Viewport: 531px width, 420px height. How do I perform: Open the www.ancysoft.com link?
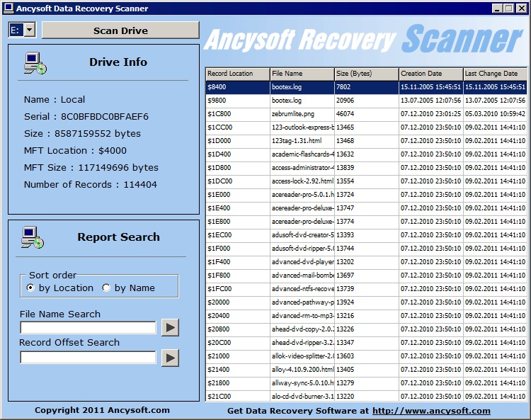431,411
